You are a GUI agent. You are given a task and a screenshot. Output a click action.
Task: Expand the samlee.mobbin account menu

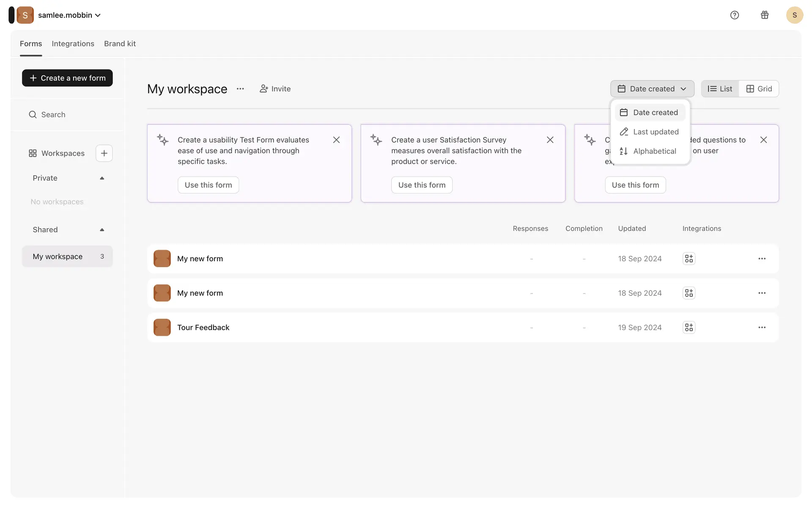point(69,15)
